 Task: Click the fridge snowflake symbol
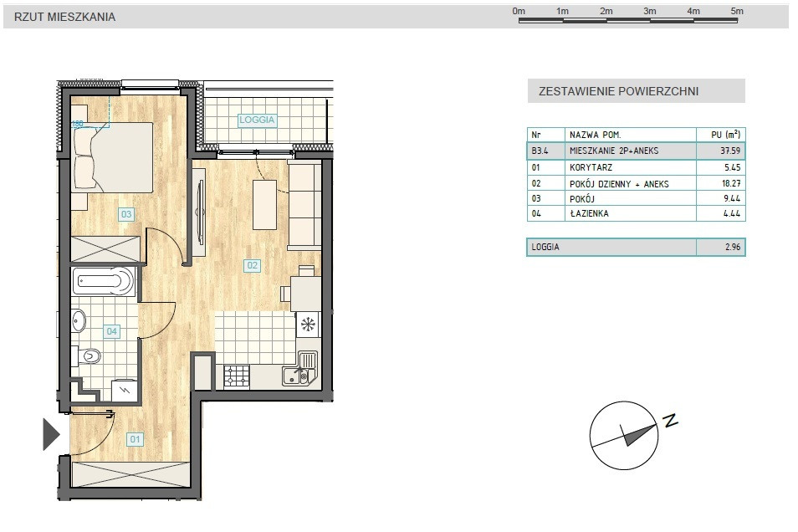[x=307, y=325]
